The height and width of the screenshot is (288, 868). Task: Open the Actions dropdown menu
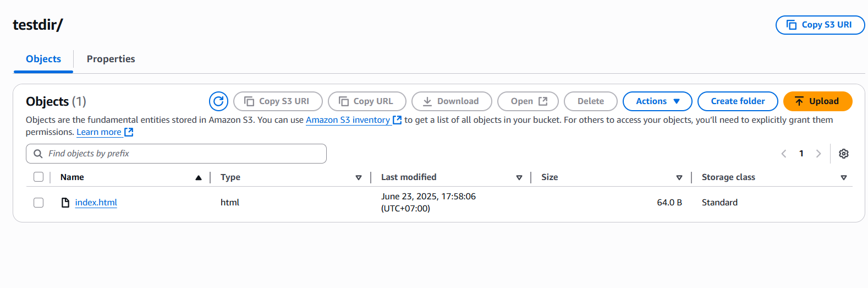click(657, 101)
